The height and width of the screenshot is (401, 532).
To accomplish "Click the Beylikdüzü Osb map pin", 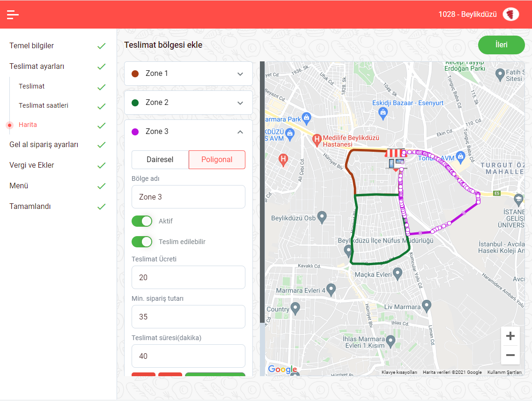I will 322,217.
